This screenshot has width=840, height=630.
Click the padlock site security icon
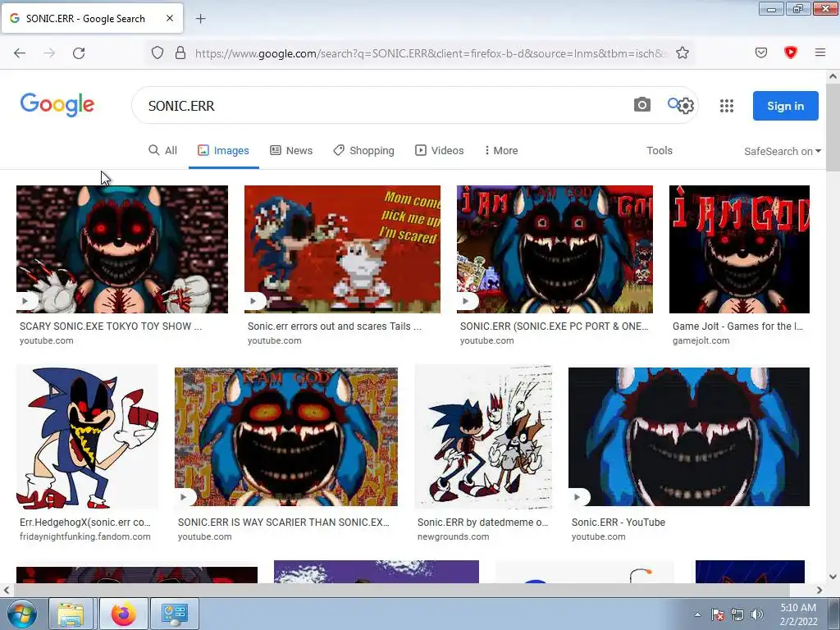coord(180,52)
